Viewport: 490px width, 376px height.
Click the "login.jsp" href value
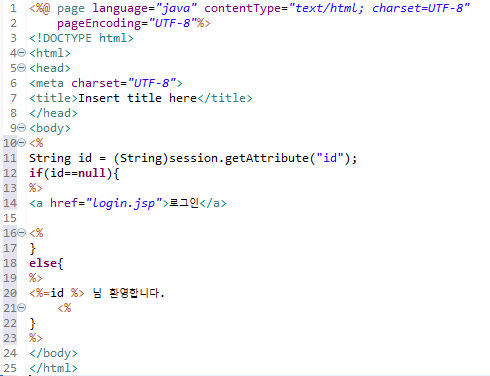pos(124,203)
